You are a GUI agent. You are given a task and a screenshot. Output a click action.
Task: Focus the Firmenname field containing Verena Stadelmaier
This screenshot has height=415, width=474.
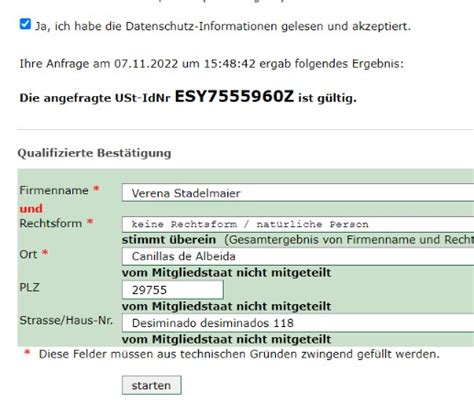click(298, 193)
